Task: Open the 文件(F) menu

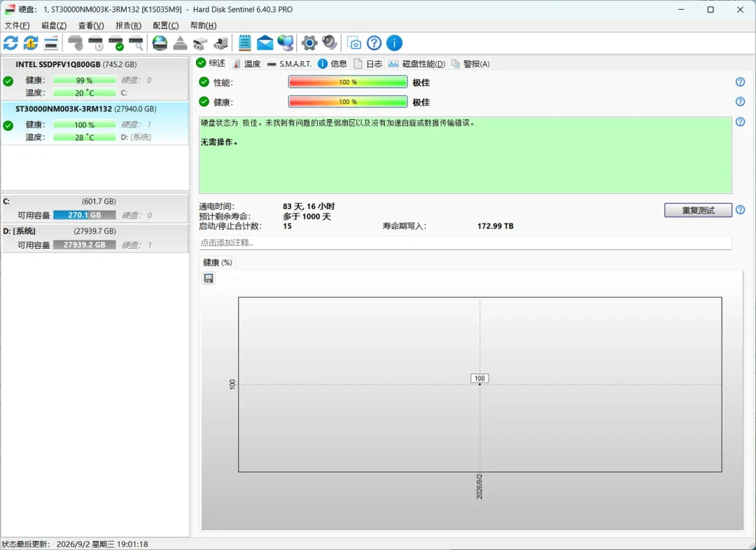Action: pos(17,25)
